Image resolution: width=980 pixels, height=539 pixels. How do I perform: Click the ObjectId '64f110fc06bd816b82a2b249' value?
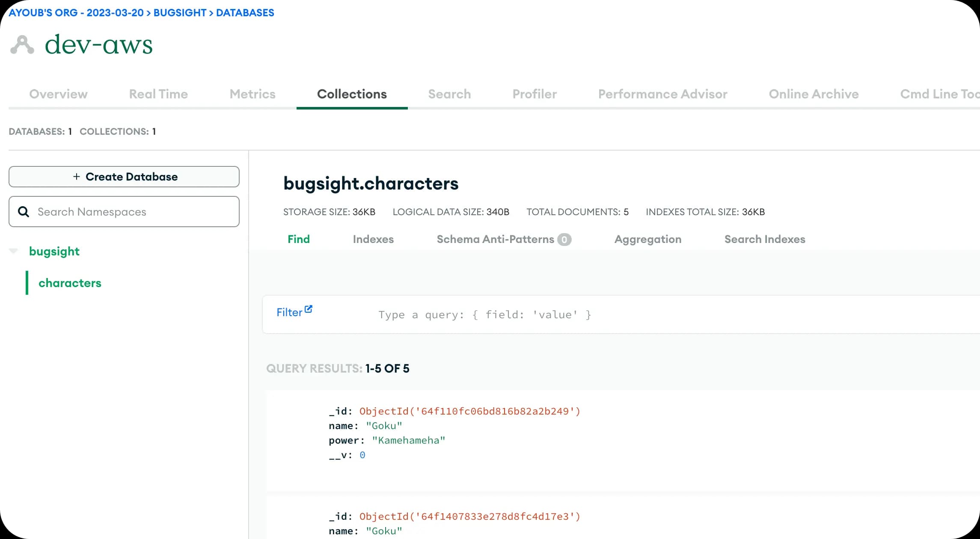469,411
